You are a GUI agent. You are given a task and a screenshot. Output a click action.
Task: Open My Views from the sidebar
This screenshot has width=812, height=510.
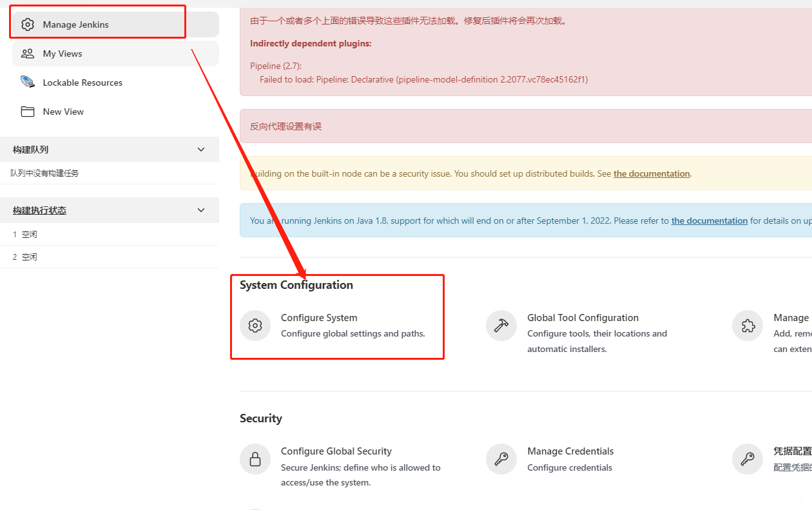click(x=63, y=54)
